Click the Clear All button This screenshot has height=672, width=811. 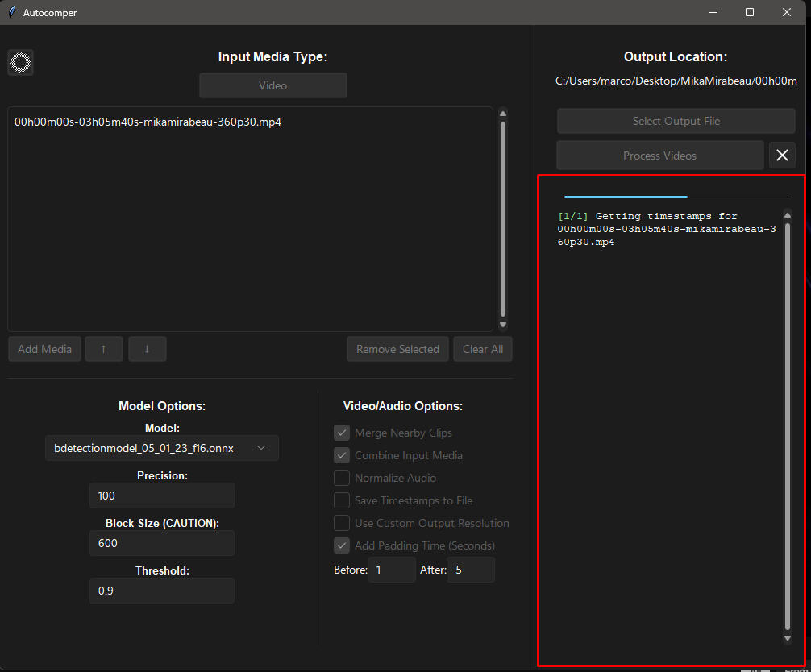483,349
